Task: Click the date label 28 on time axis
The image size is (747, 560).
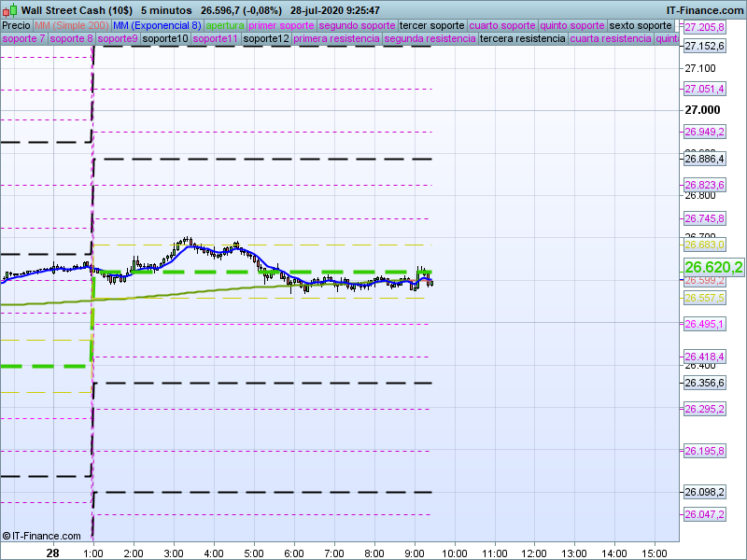Action: click(53, 553)
